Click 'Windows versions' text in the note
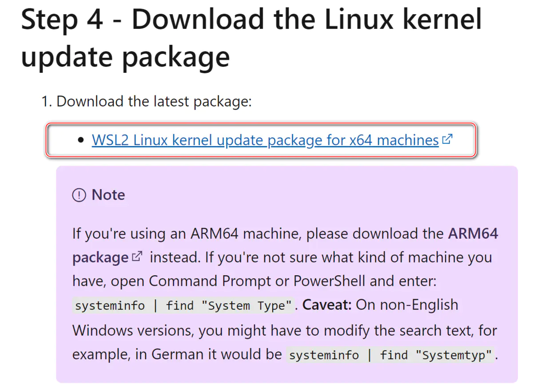Viewport: 533px width, 392px height. pyautogui.click(x=131, y=330)
